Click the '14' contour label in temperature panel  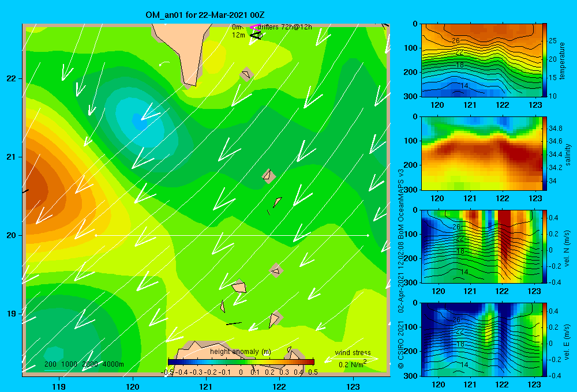pos(464,86)
